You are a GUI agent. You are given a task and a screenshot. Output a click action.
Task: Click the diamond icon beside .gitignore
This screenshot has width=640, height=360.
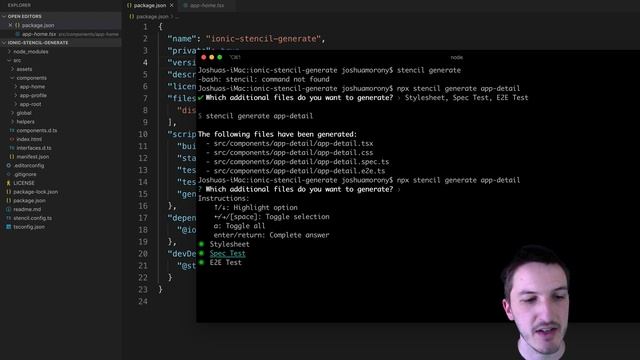[x=9, y=174]
